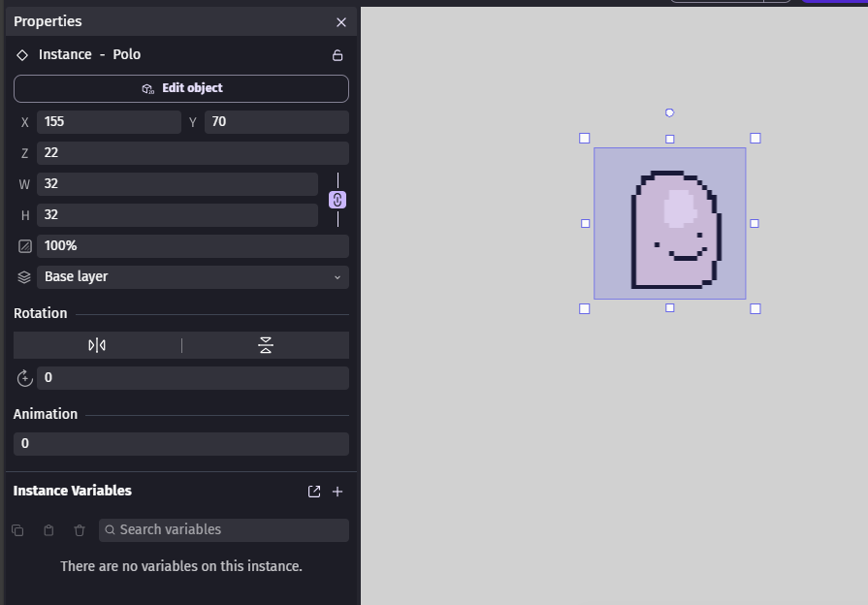Click the bottom-center resize handle
The height and width of the screenshot is (605, 868).
(x=670, y=307)
